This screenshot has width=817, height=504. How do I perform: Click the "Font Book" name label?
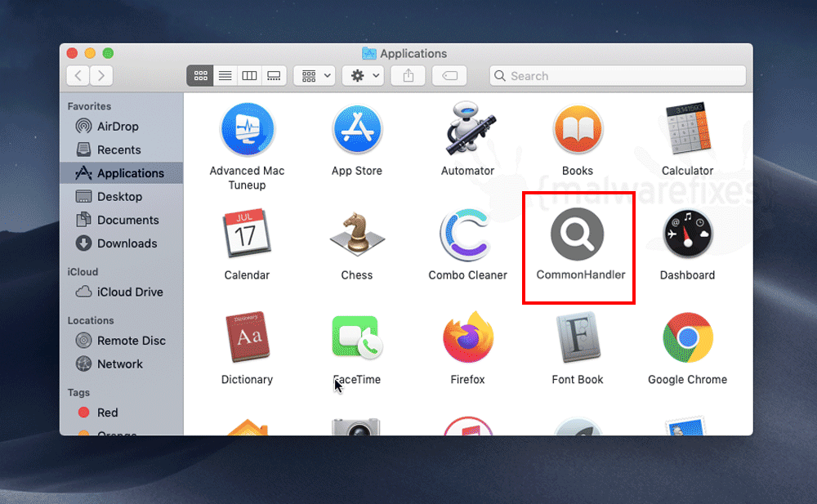(578, 380)
